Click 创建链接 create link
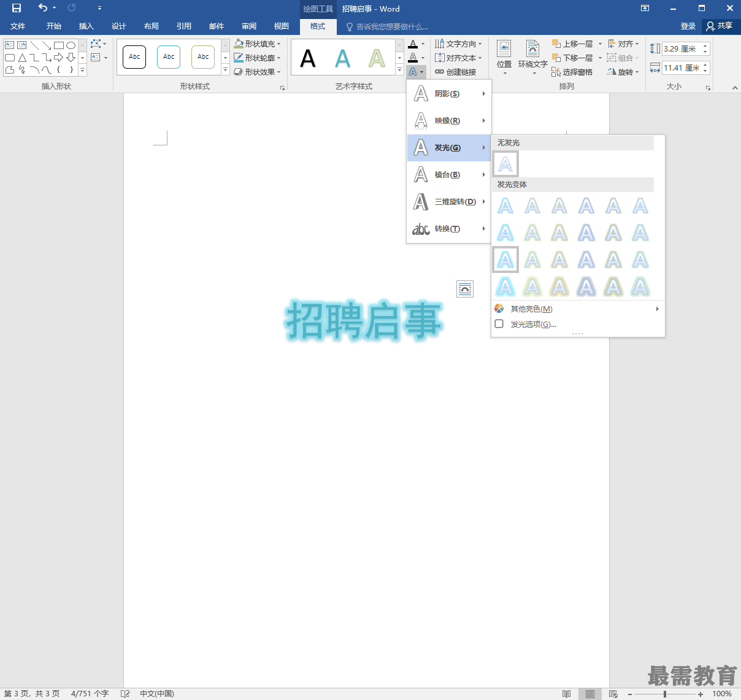Image resolution: width=741 pixels, height=700 pixels. 455,72
